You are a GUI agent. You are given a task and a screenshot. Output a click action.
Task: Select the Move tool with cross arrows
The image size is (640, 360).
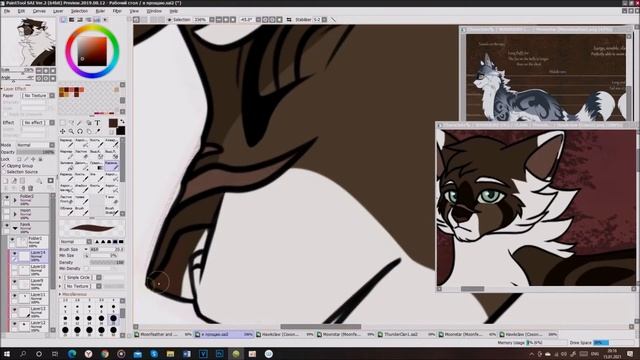click(x=62, y=131)
